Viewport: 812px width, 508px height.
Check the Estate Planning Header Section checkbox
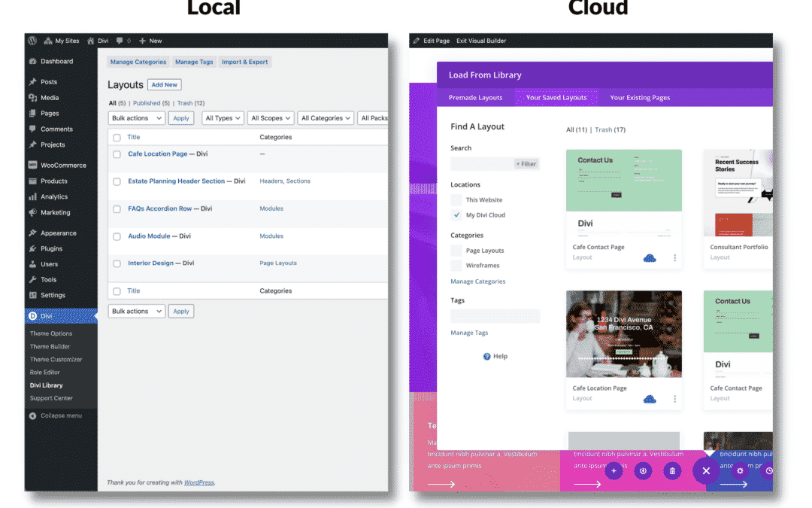tap(117, 181)
